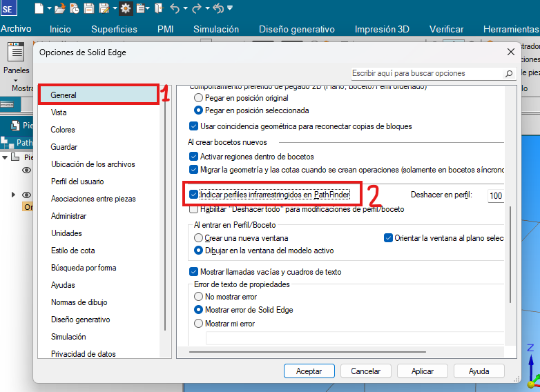Click the Paneles icon in ribbon
This screenshot has width=540, height=392.
[16, 54]
